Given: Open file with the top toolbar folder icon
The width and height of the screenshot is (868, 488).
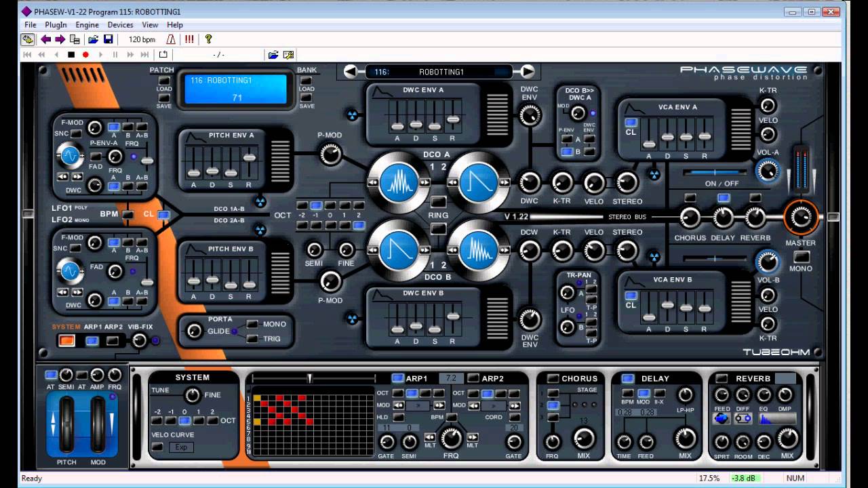Looking at the screenshot, I should pos(94,39).
